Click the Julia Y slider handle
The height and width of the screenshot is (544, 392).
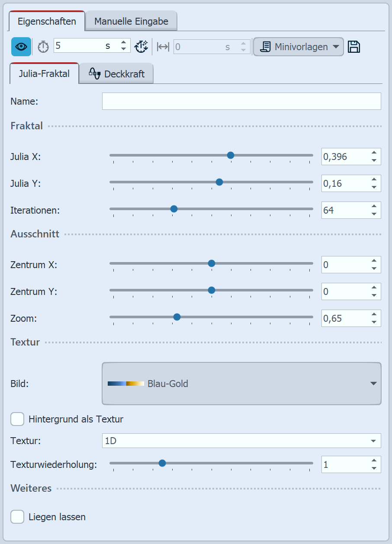219,182
